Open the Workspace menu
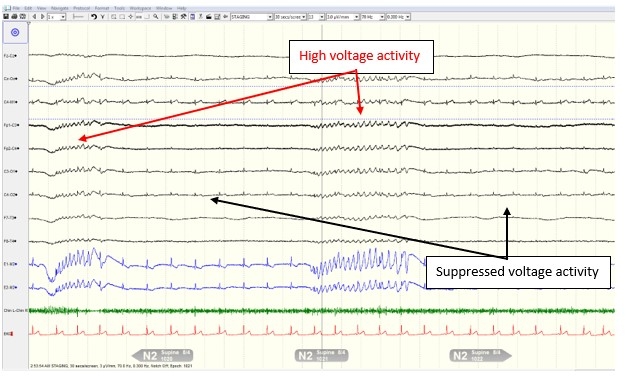 140,8
